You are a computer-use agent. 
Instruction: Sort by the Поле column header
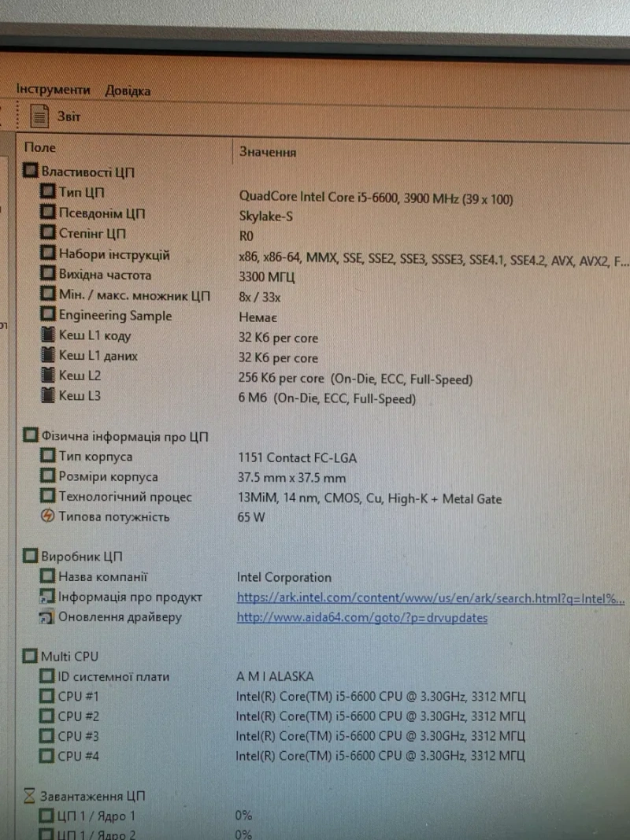39,147
